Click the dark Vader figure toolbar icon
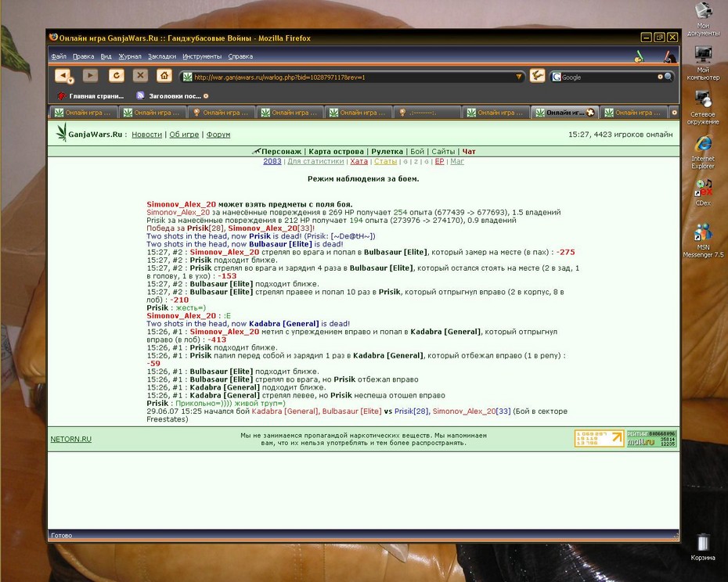Image resolution: width=728 pixels, height=582 pixels. pos(668,56)
